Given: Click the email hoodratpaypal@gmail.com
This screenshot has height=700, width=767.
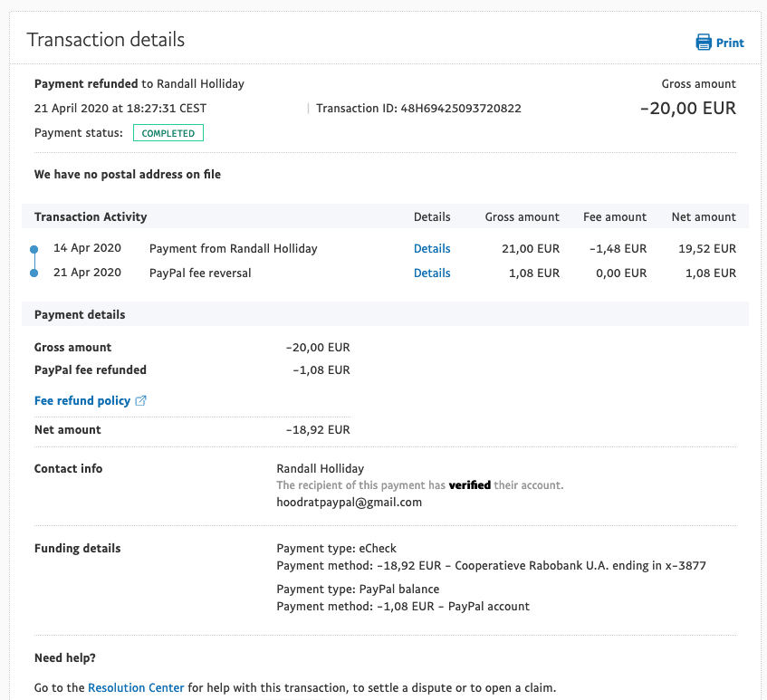Looking at the screenshot, I should click(x=349, y=503).
